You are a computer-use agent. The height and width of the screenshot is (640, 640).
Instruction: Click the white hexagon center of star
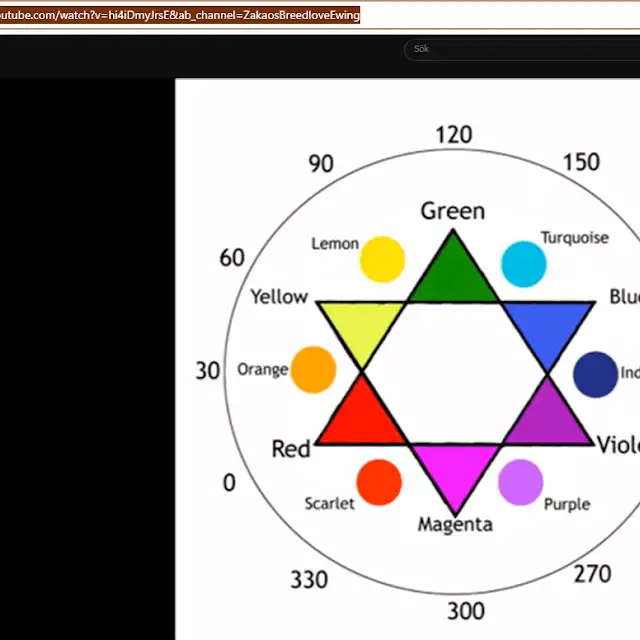[x=454, y=372]
